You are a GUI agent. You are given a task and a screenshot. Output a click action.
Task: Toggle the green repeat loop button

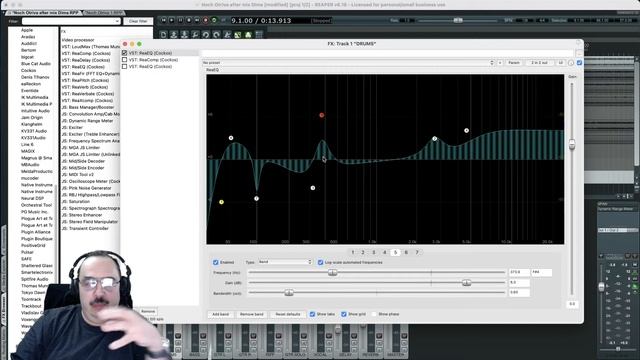pyautogui.click(x=214, y=20)
